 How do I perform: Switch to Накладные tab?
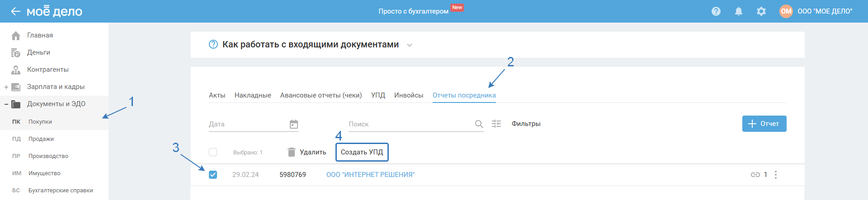tap(253, 95)
